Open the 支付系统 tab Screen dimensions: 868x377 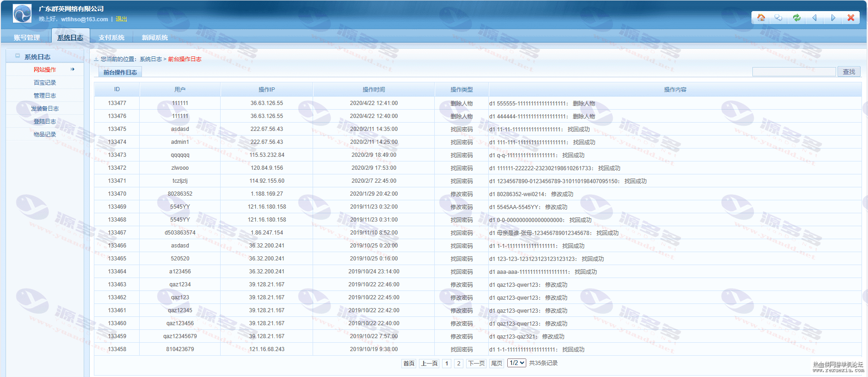(x=111, y=37)
